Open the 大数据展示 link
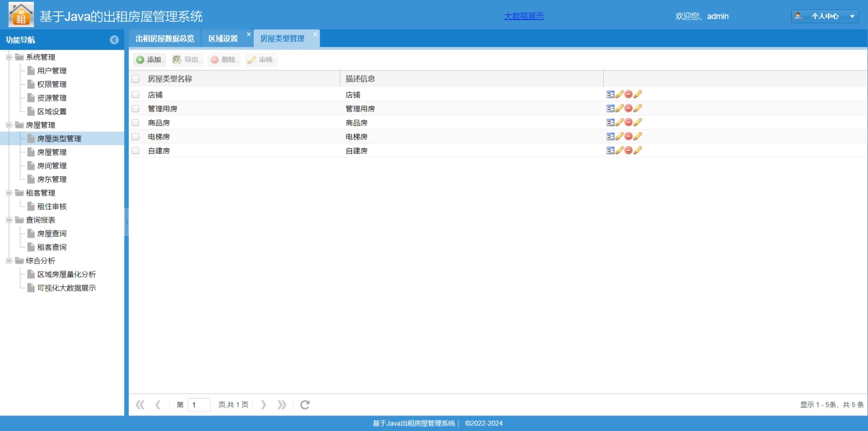Viewport: 868px width, 431px height. (x=524, y=16)
